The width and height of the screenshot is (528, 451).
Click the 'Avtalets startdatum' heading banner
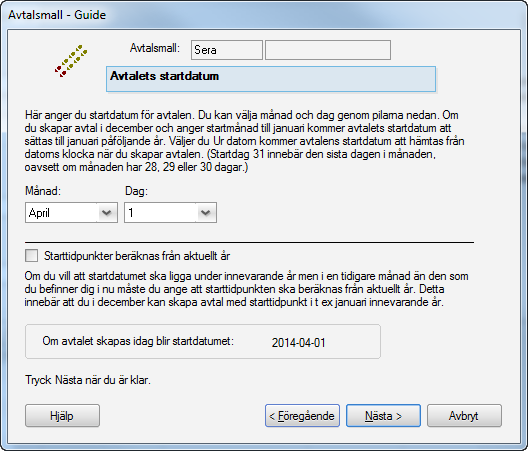point(271,79)
